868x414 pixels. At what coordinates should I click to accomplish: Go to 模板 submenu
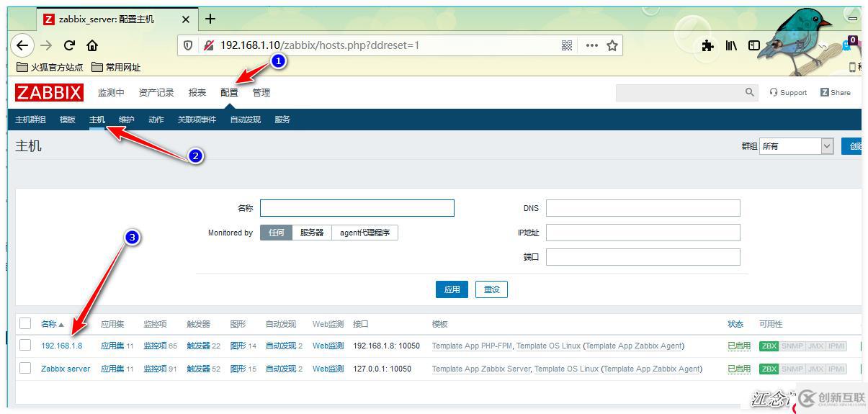tap(68, 120)
